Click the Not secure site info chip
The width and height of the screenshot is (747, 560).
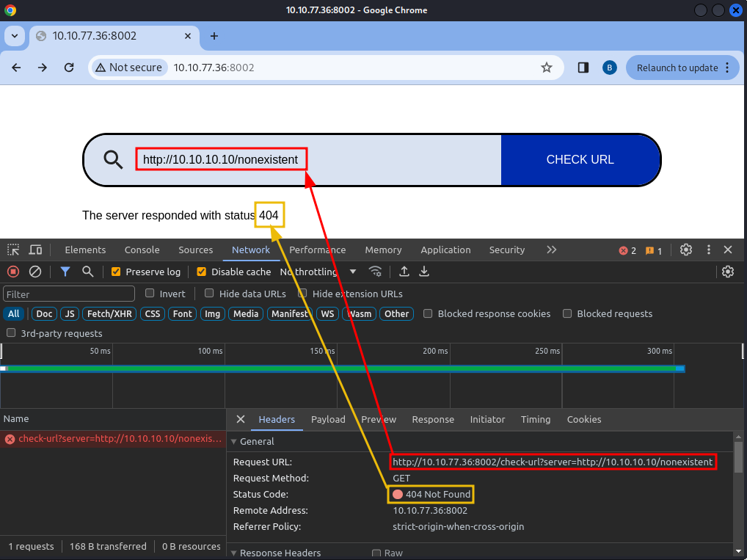(128, 68)
